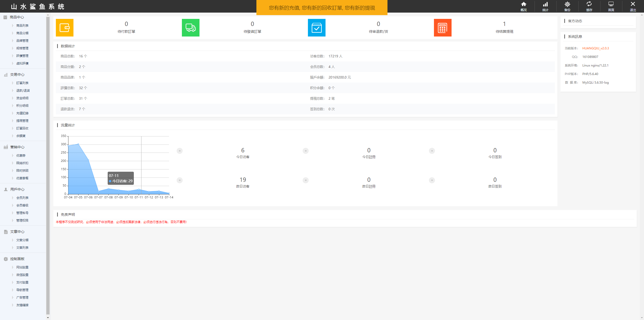Expand the 控制面板 sidebar section header
Image resolution: width=644 pixels, height=320 pixels.
click(17, 259)
